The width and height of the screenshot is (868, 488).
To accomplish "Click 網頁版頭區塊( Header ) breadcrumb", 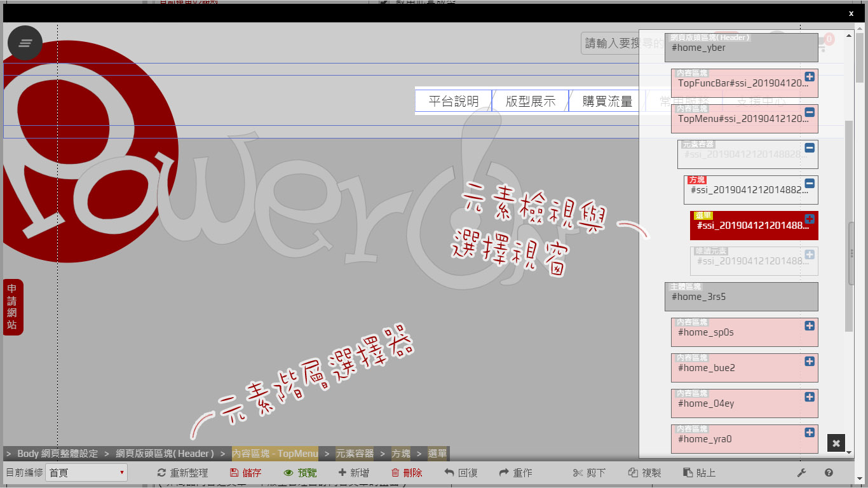I will click(165, 454).
